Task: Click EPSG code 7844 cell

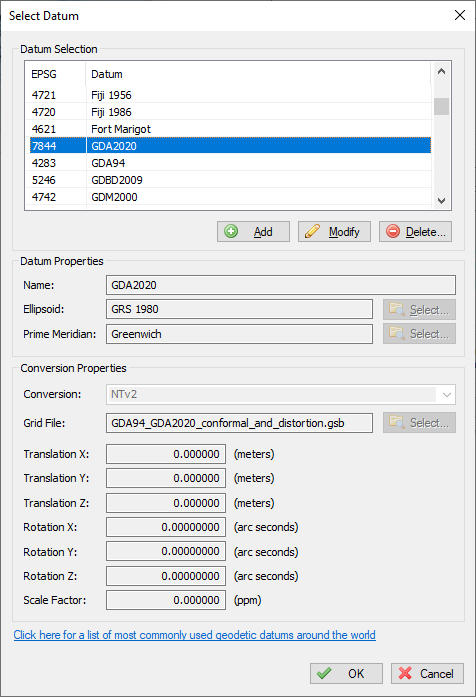Action: click(x=57, y=146)
